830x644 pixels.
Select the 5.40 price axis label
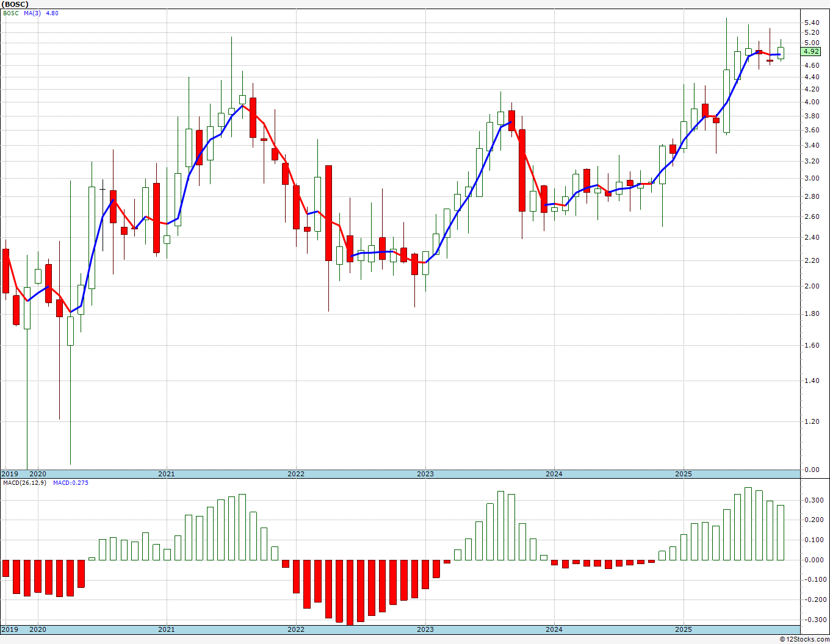coord(812,23)
